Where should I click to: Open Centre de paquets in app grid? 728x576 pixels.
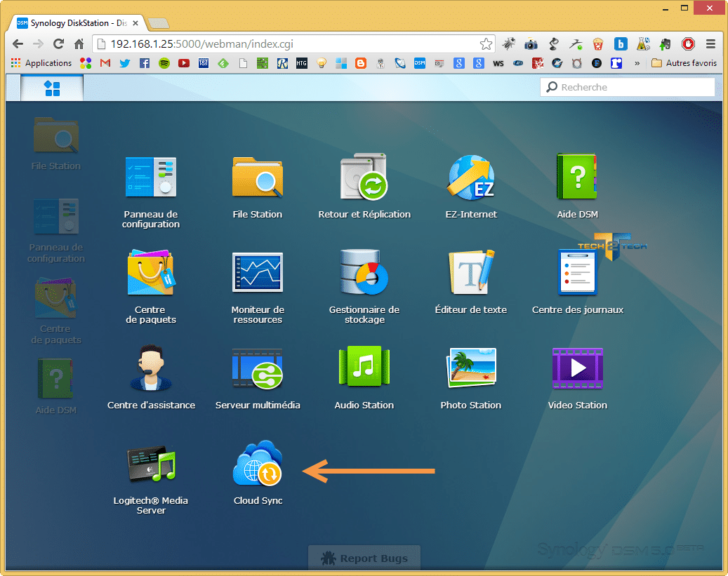[x=151, y=274]
